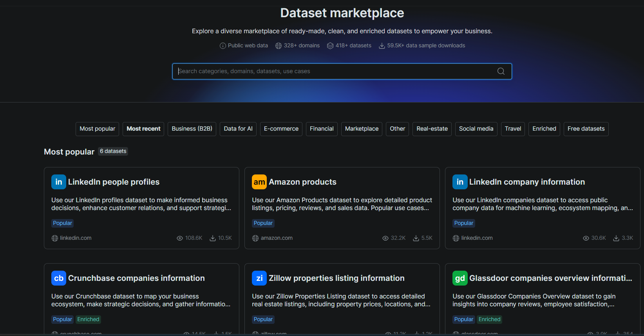This screenshot has width=644, height=336.
Task: Open the Amazon products dataset title
Action: [x=302, y=182]
